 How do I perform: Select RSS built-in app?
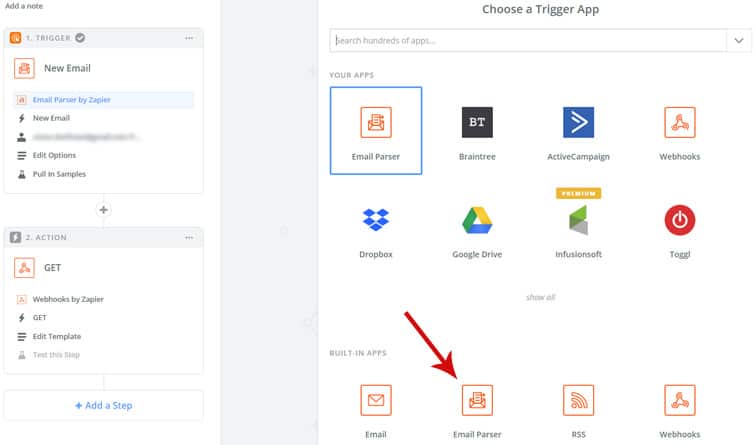(x=578, y=399)
